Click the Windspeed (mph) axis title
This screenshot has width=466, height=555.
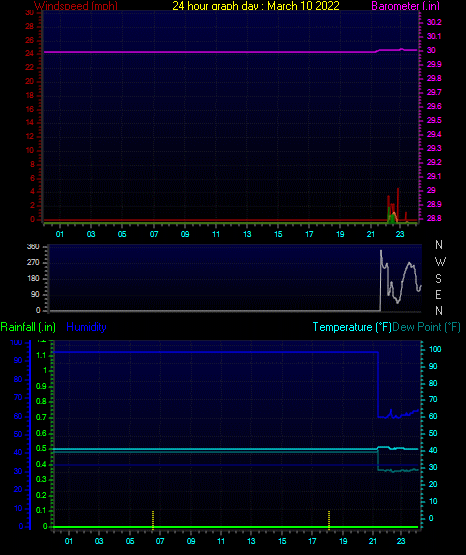click(76, 5)
